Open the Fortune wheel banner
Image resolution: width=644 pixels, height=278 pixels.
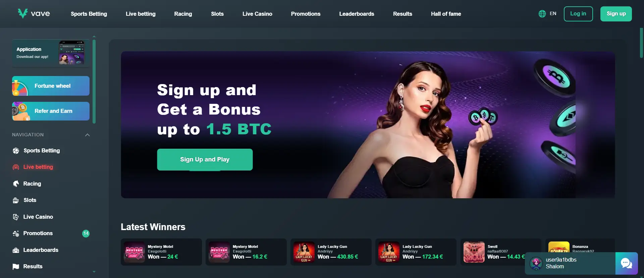click(51, 86)
